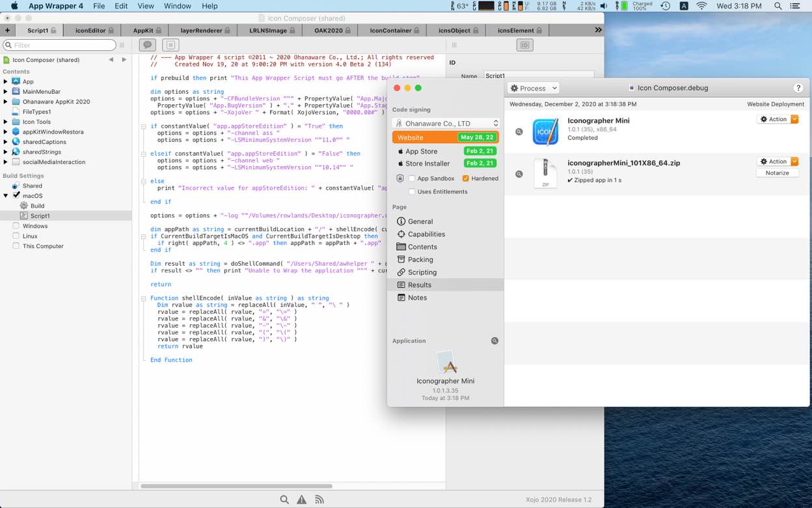Click the horizontal scrollbar under code editor

tap(237, 486)
